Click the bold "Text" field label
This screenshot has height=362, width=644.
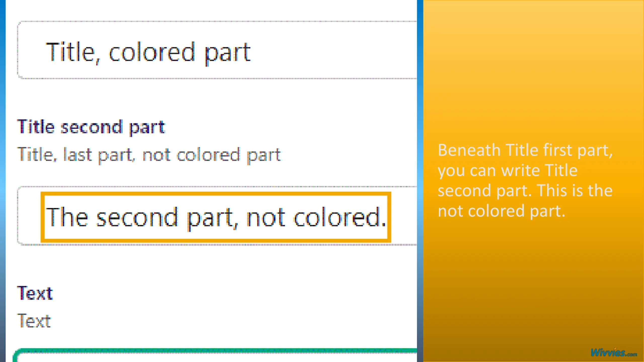[35, 293]
